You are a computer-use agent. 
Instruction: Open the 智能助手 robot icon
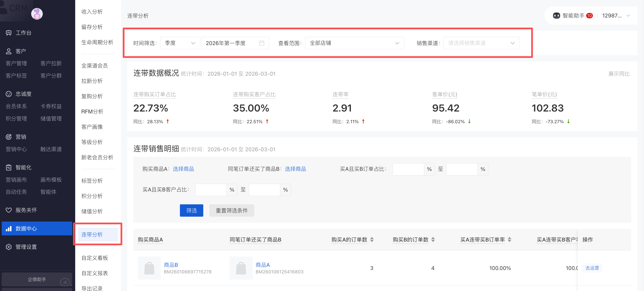point(556,16)
